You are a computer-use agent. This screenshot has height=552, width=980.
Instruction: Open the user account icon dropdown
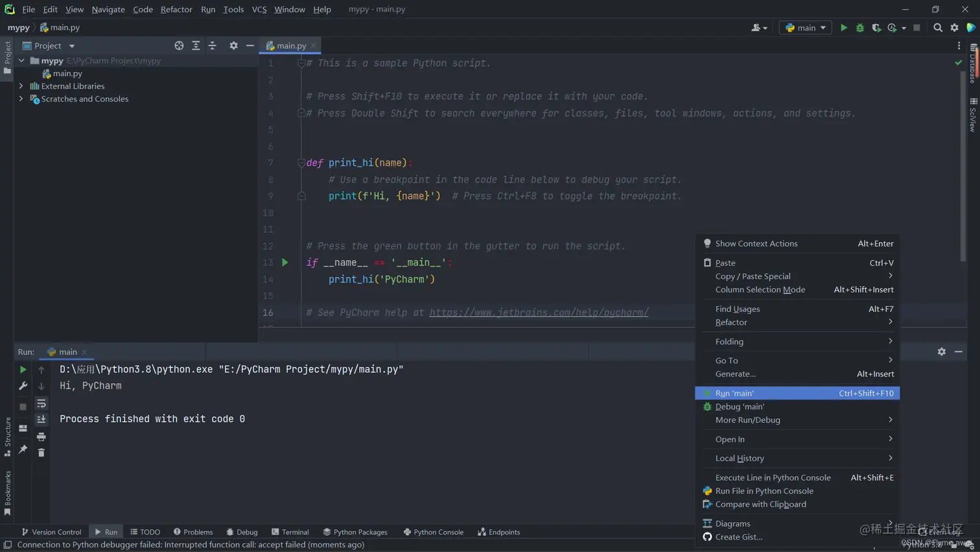tap(759, 28)
